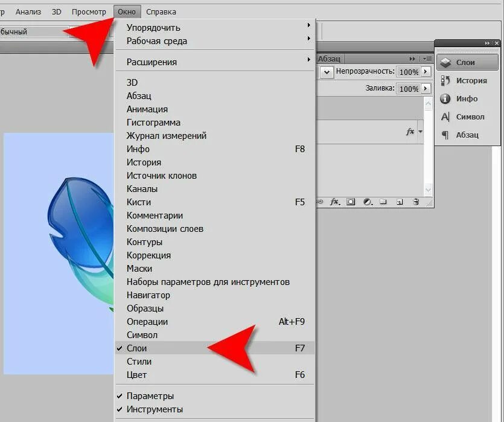Open the Символ panel from dock
The width and height of the screenshot is (504, 422).
point(467,117)
